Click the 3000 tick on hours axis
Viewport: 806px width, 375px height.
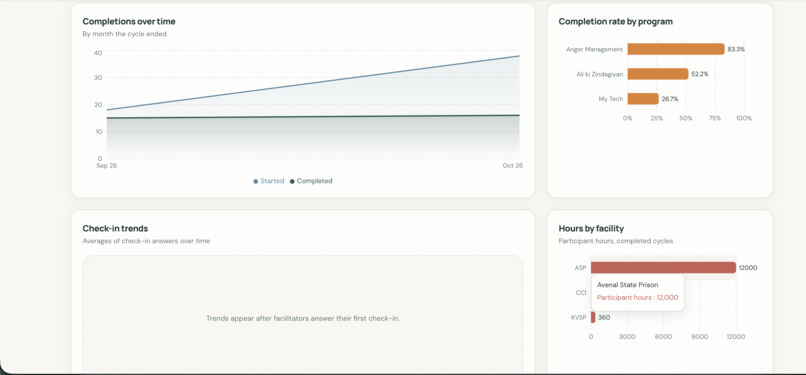point(627,337)
